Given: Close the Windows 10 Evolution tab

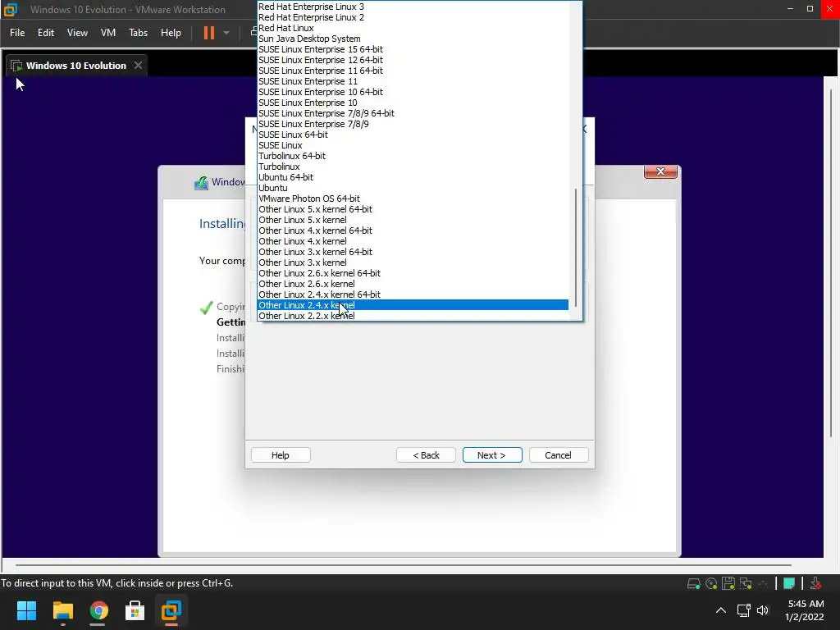Looking at the screenshot, I should (138, 66).
